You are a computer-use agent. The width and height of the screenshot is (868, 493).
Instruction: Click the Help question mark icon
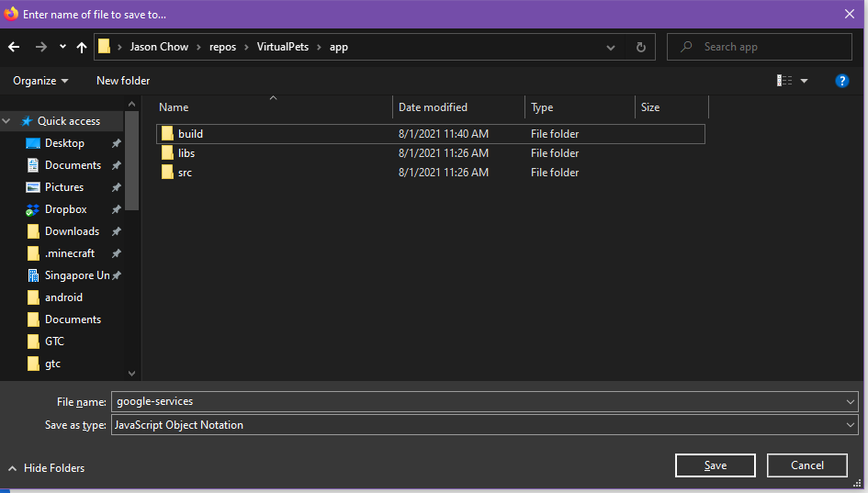[x=841, y=81]
